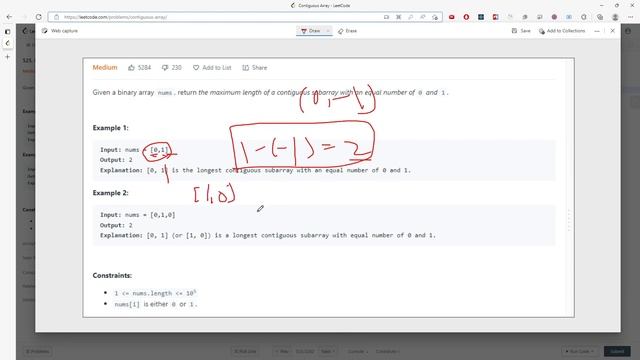The width and height of the screenshot is (640, 360).
Task: Click the Submit button in the background page
Action: click(x=617, y=351)
